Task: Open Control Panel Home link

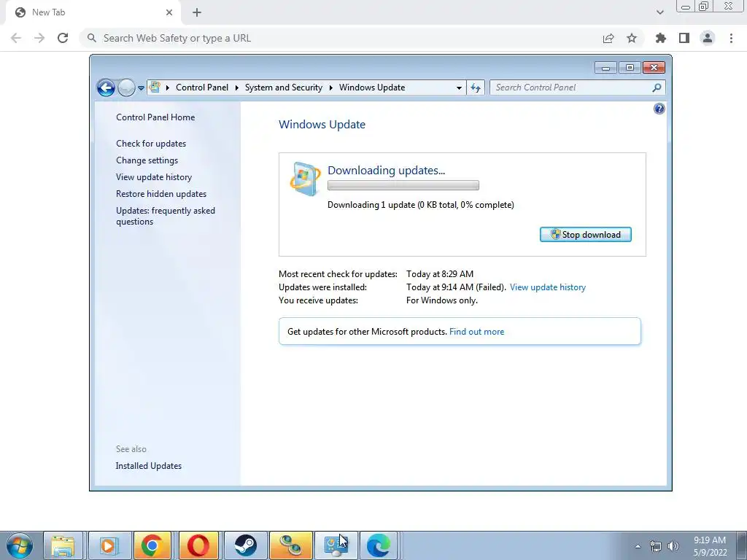Action: tap(155, 117)
